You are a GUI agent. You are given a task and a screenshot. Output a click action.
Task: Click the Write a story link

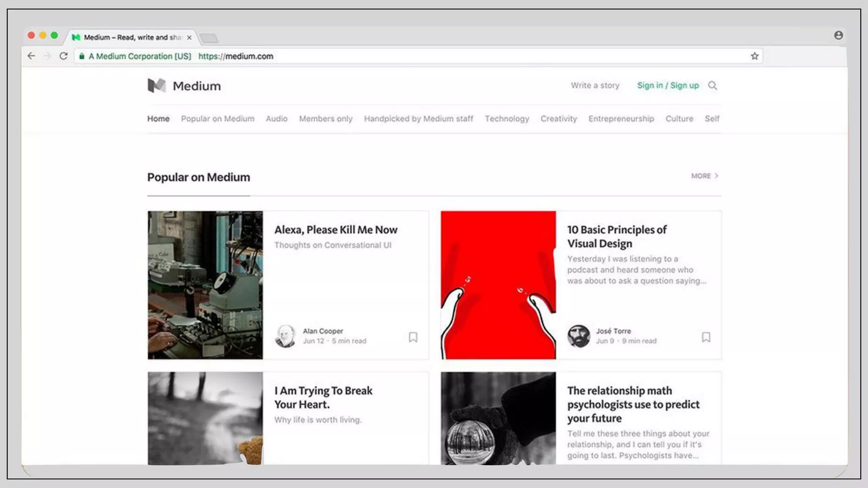click(x=595, y=86)
